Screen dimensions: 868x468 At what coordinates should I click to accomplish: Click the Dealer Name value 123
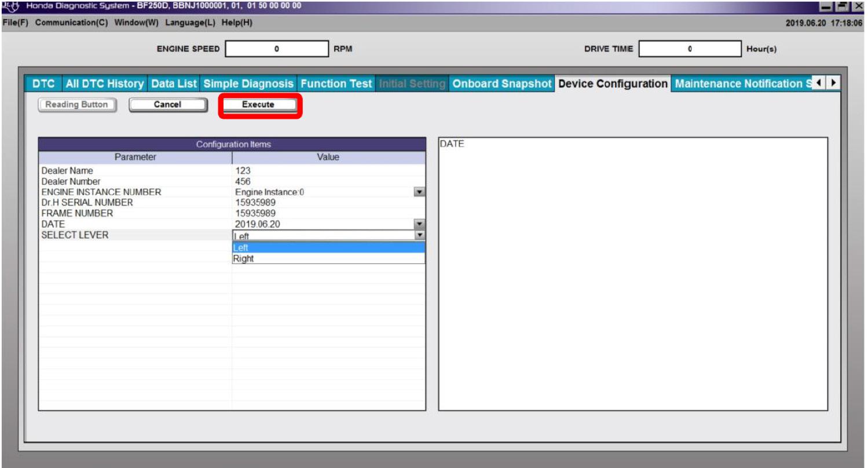pyautogui.click(x=243, y=171)
